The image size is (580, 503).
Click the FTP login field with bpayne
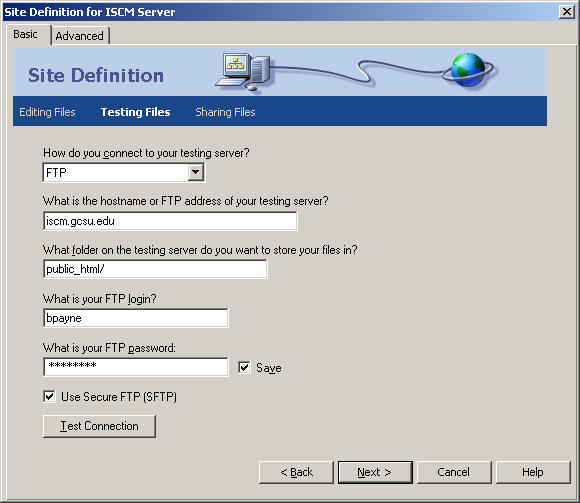tap(136, 318)
